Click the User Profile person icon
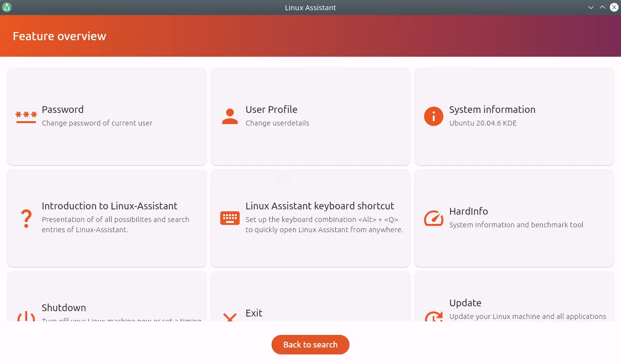 click(x=230, y=116)
